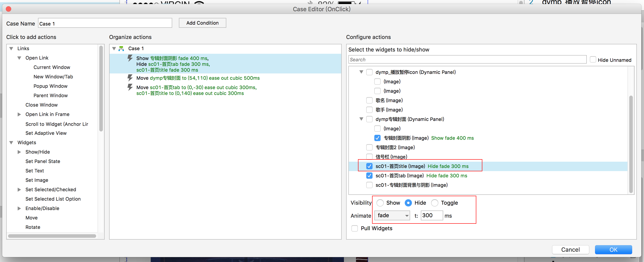Enable the Pull Widgets checkbox

pos(354,228)
